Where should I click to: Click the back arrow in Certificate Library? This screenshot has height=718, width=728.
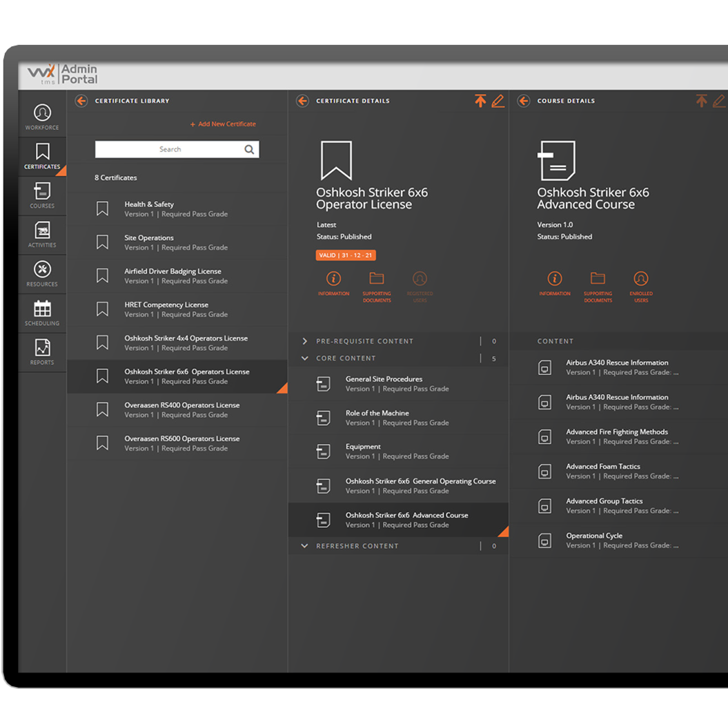[x=81, y=101]
